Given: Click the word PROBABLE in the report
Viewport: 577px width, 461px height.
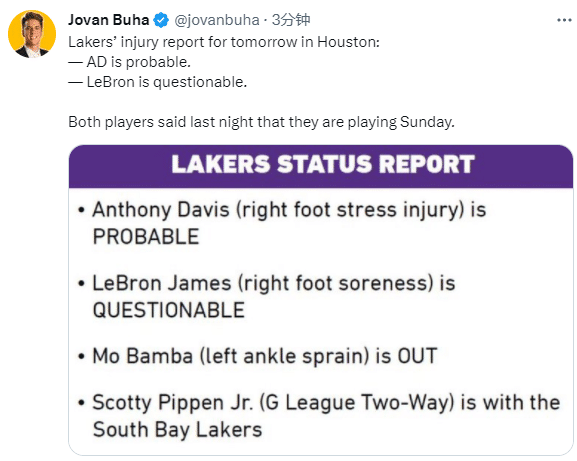Looking at the screenshot, I should (x=146, y=237).
